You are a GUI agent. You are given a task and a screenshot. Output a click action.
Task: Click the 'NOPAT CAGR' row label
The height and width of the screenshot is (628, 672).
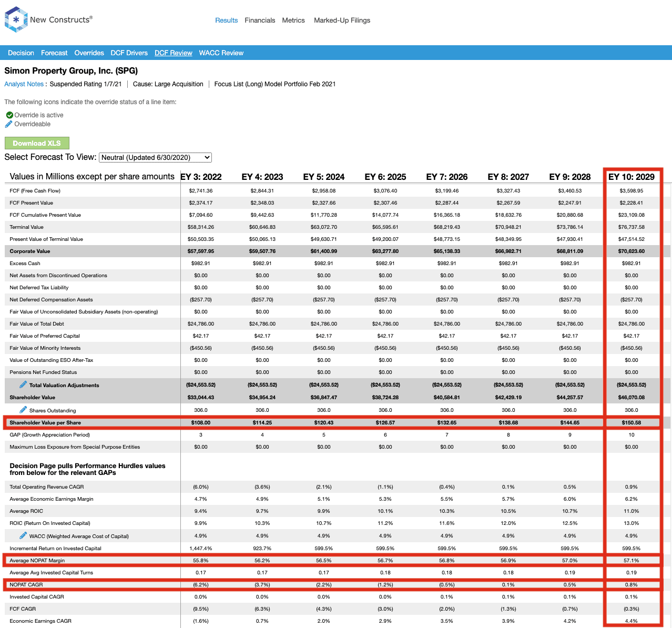[x=26, y=585]
